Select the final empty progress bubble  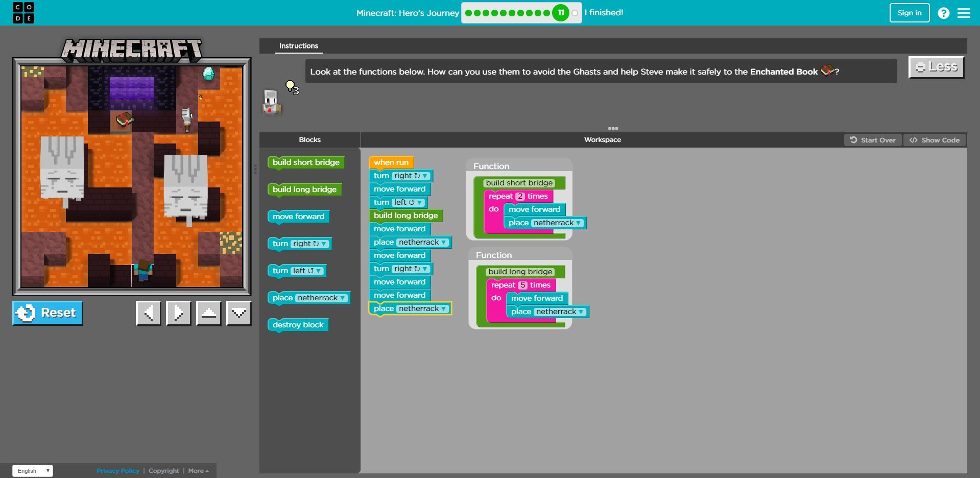click(x=575, y=13)
